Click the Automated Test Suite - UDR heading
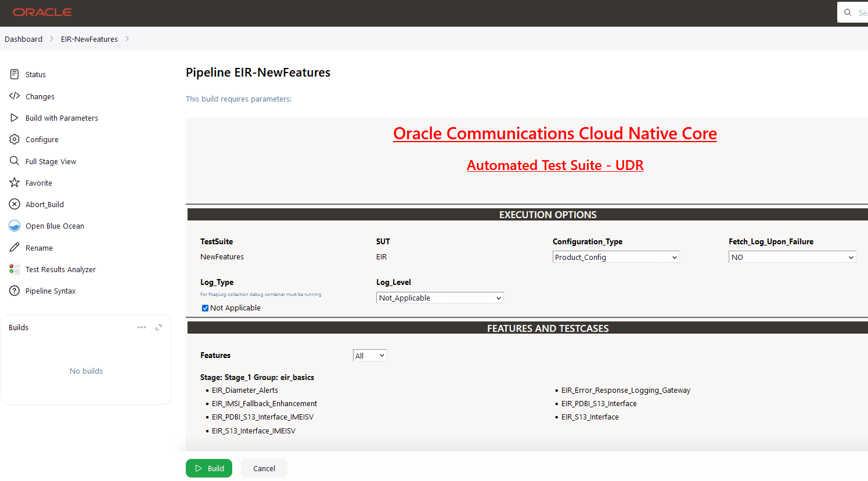The width and height of the screenshot is (868, 481). (x=555, y=165)
